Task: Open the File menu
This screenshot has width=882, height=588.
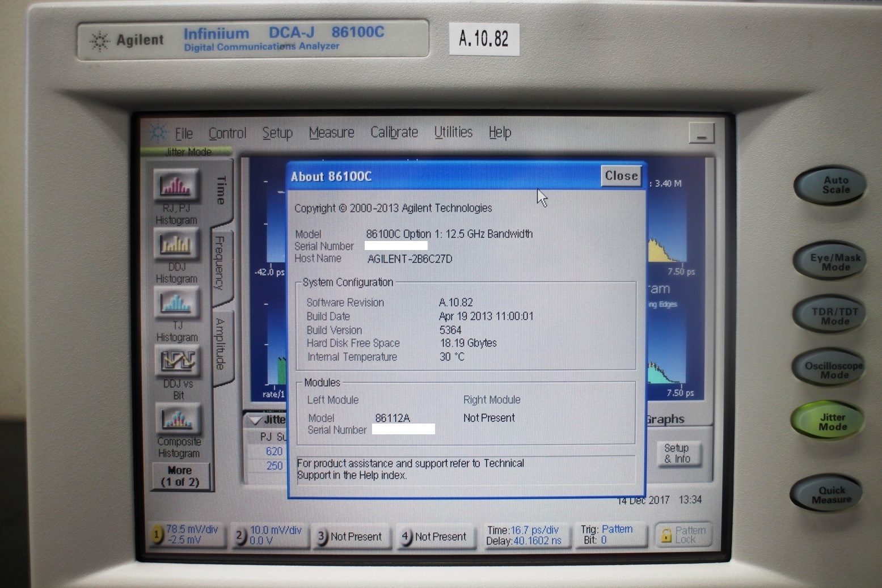Action: [184, 133]
